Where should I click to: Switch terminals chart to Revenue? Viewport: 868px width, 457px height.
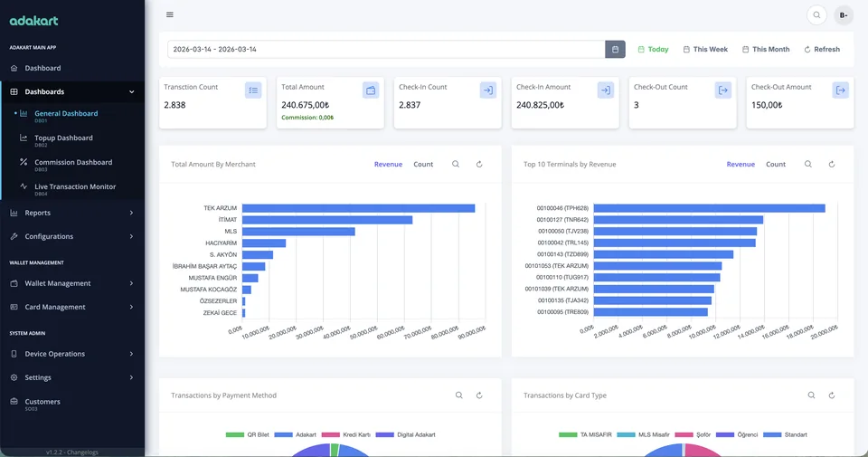pyautogui.click(x=741, y=165)
